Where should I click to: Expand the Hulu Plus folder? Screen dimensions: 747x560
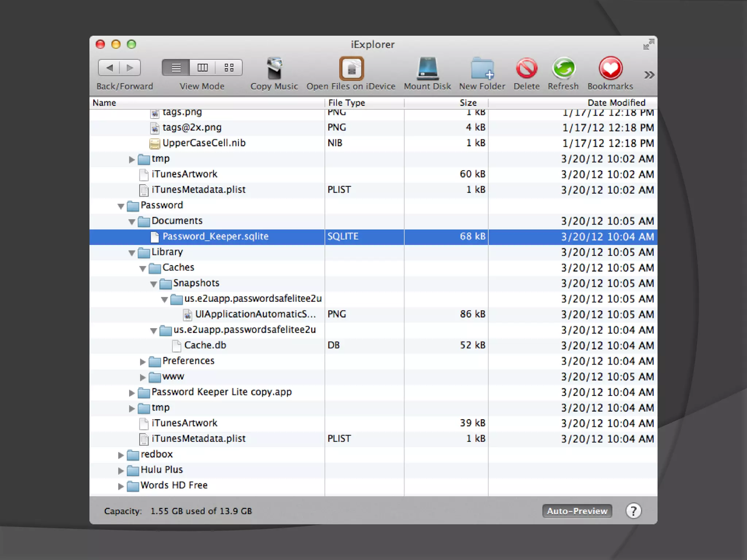(x=121, y=470)
